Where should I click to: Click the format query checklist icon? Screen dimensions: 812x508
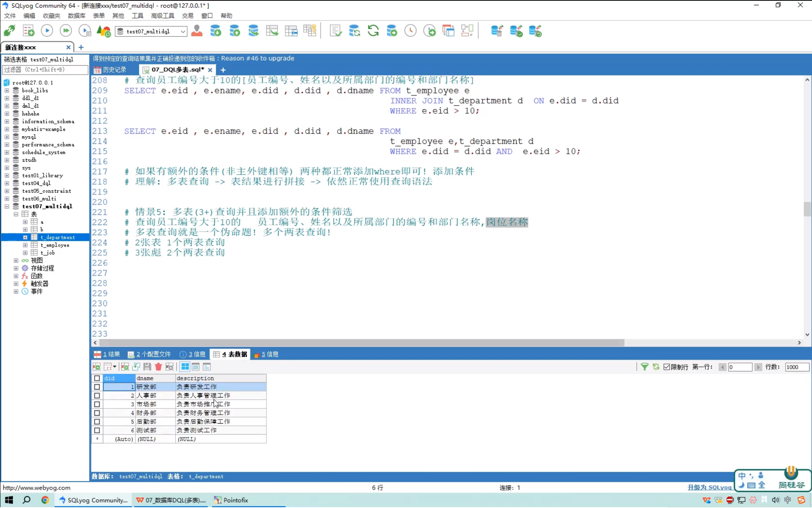335,31
